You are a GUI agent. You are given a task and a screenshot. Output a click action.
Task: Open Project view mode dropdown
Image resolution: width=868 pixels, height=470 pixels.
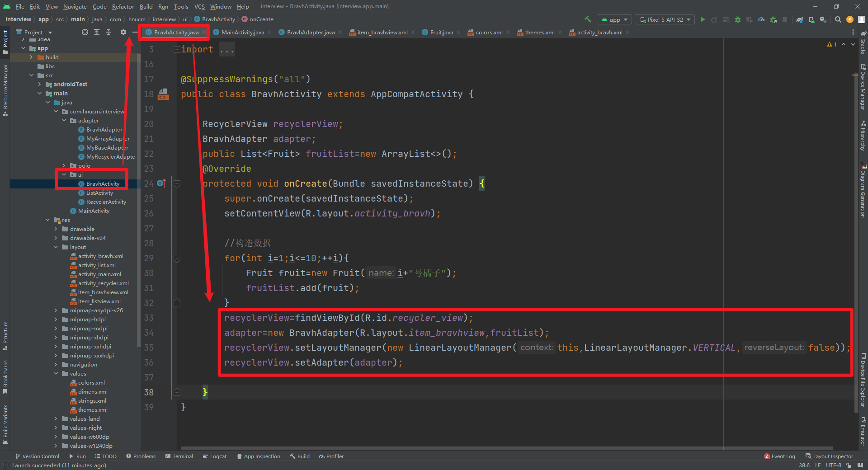(x=34, y=32)
